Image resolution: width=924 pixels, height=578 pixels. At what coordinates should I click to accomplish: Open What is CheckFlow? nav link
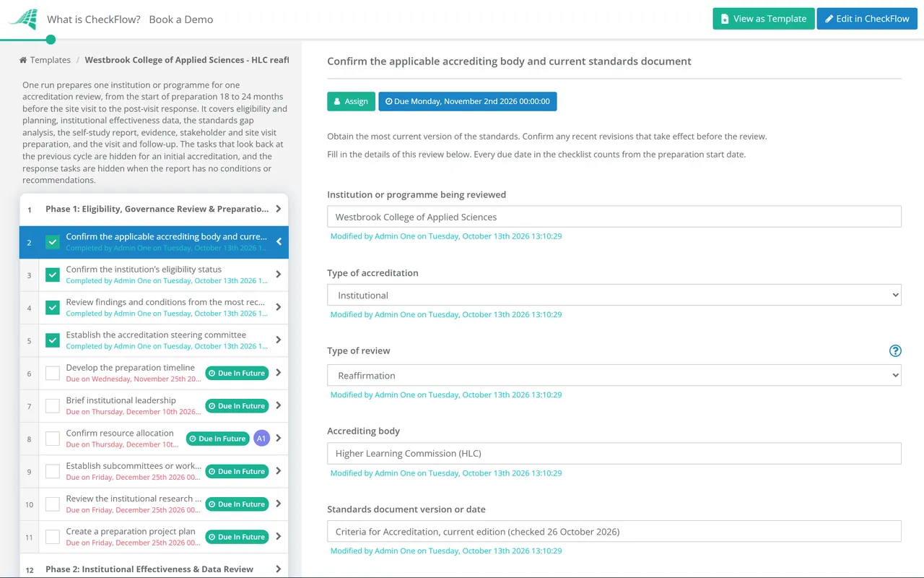point(94,20)
